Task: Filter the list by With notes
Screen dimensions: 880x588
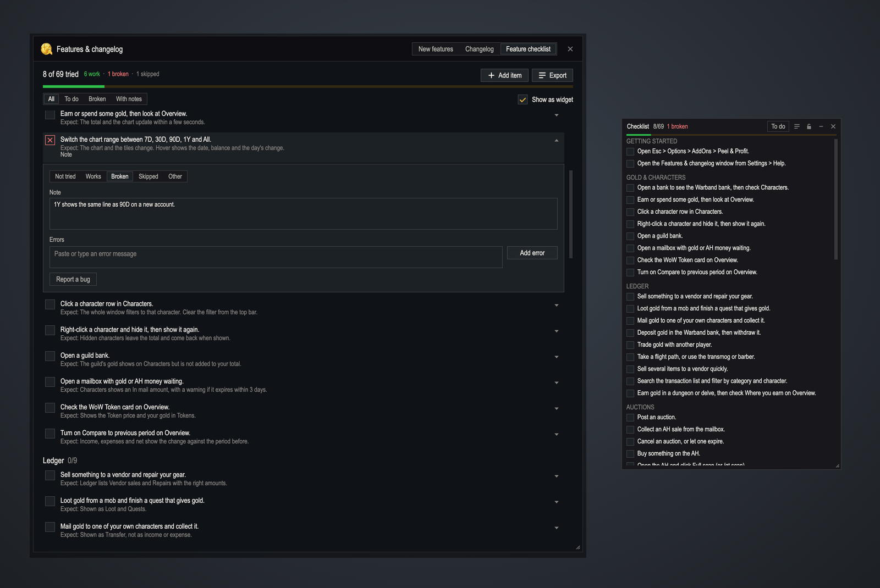Action: pyautogui.click(x=129, y=99)
